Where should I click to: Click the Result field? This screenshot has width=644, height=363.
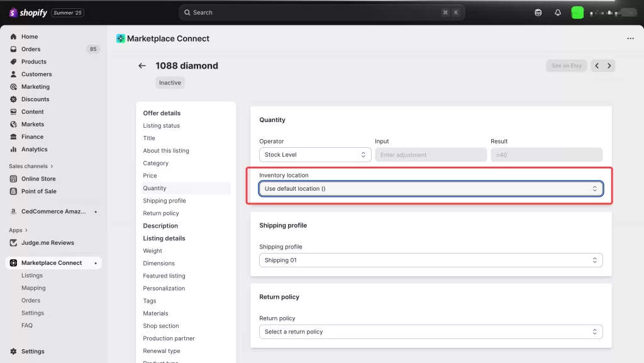(x=547, y=155)
